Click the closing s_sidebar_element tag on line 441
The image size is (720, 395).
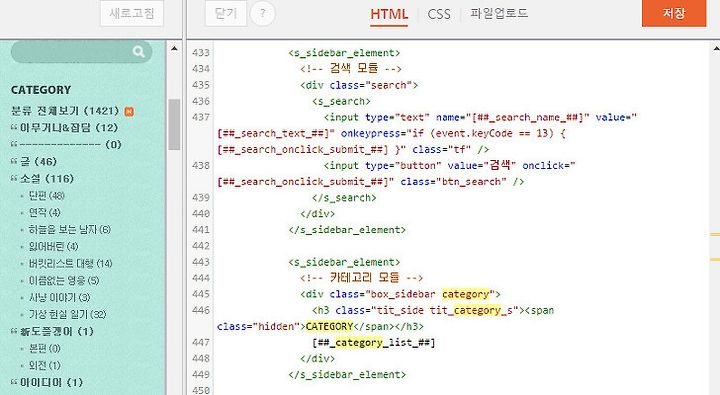(x=347, y=230)
